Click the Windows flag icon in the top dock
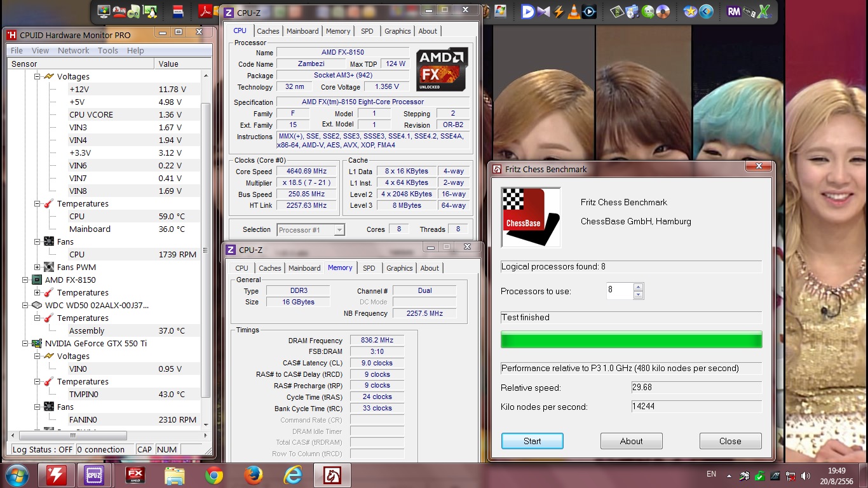This screenshot has width=868, height=488. 500,11
